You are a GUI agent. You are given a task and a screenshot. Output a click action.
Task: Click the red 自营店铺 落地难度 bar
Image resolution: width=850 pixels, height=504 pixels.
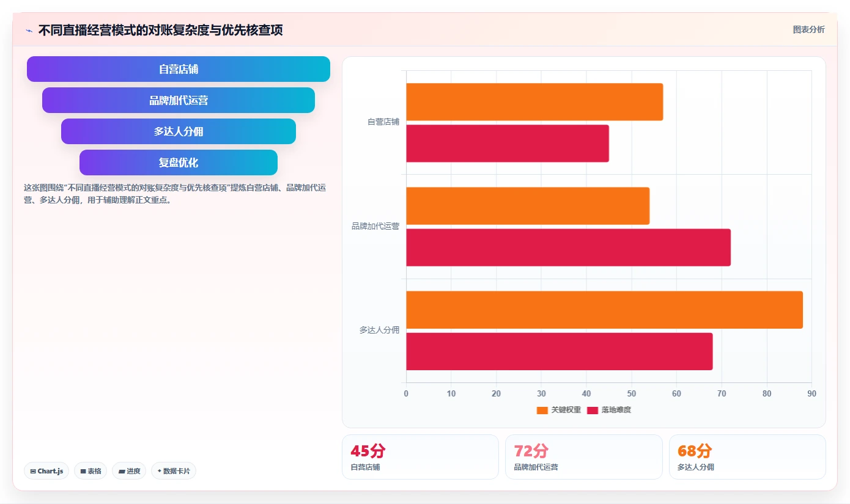pyautogui.click(x=508, y=144)
